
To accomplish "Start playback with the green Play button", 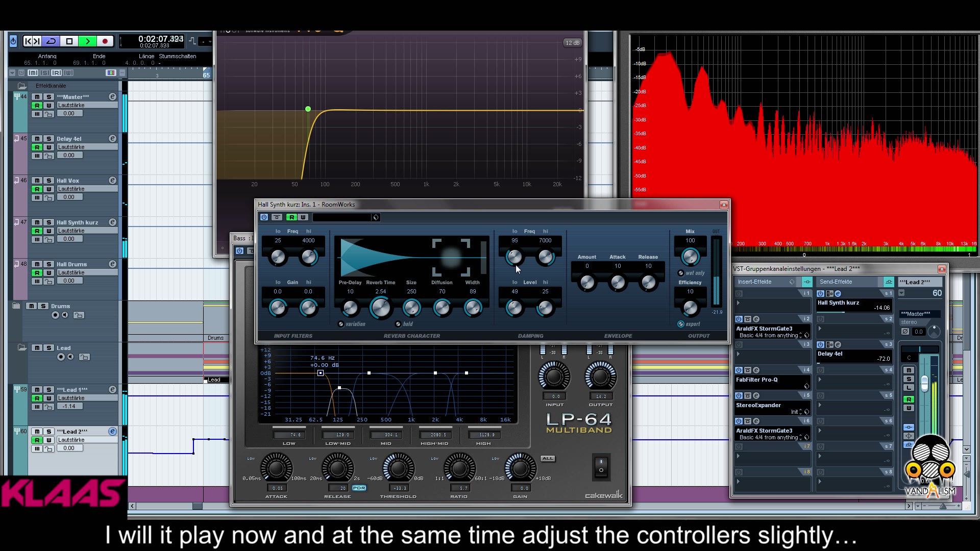I will click(x=87, y=41).
